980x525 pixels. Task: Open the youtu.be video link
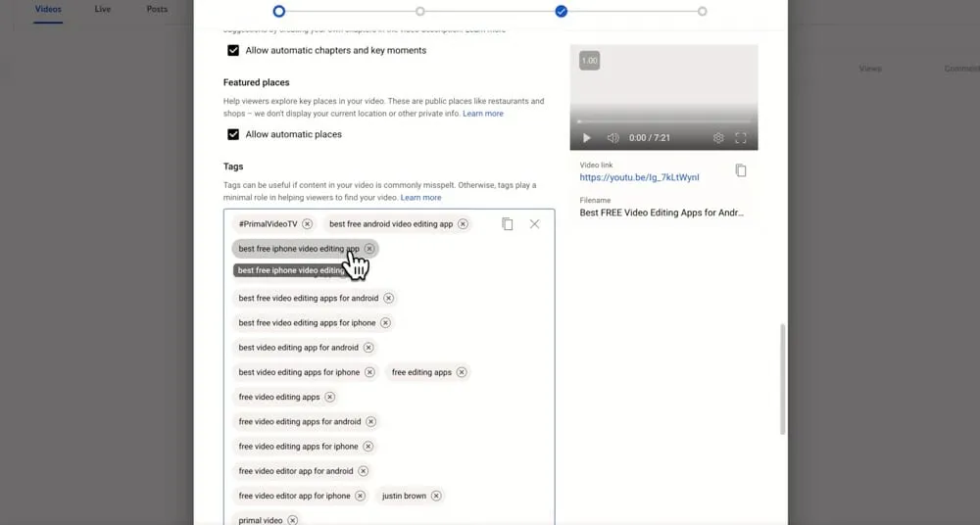(639, 178)
